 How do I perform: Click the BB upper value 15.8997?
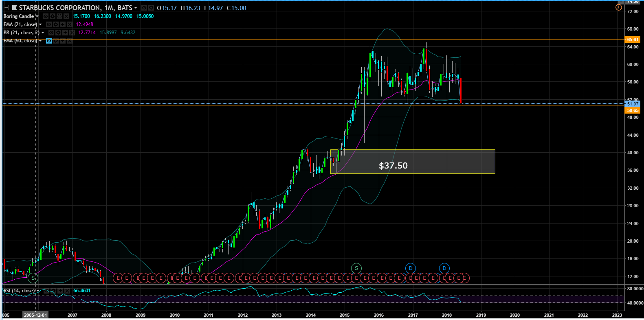tap(108, 33)
